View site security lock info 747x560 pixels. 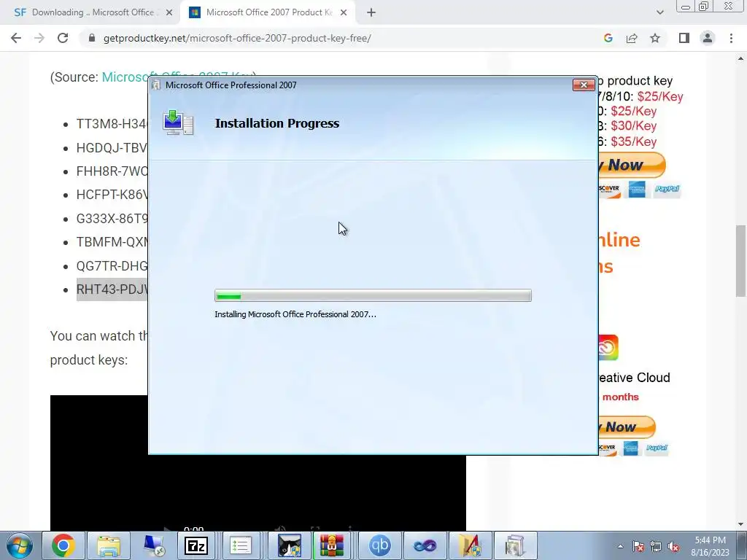92,38
